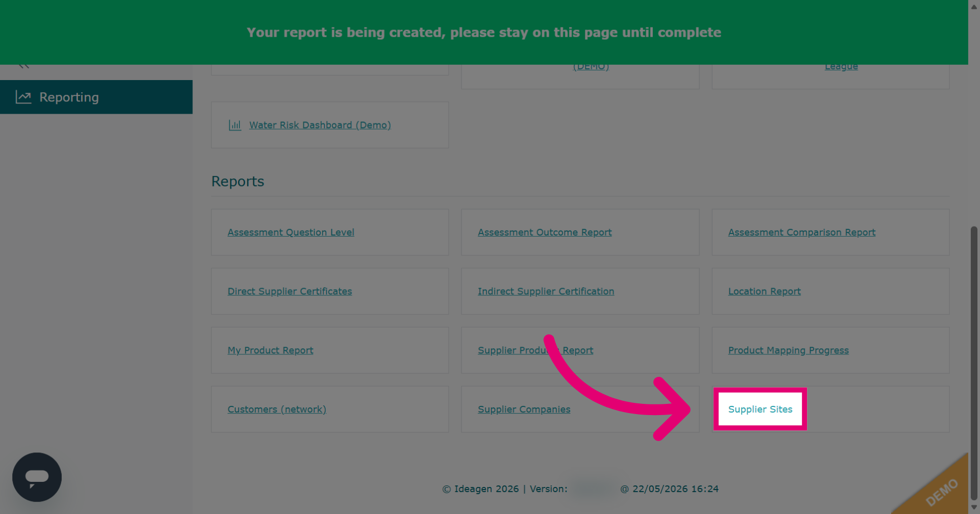Open the My Product Report link
The width and height of the screenshot is (980, 514).
[x=271, y=350]
